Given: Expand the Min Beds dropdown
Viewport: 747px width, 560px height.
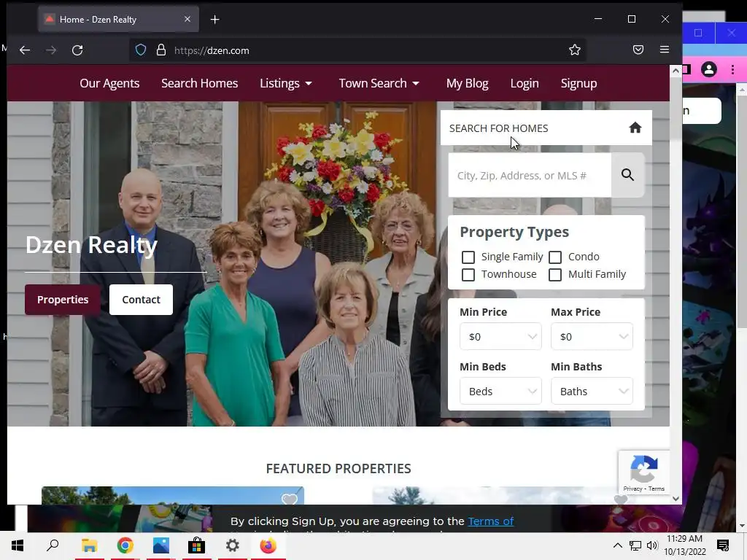Looking at the screenshot, I should [x=500, y=391].
